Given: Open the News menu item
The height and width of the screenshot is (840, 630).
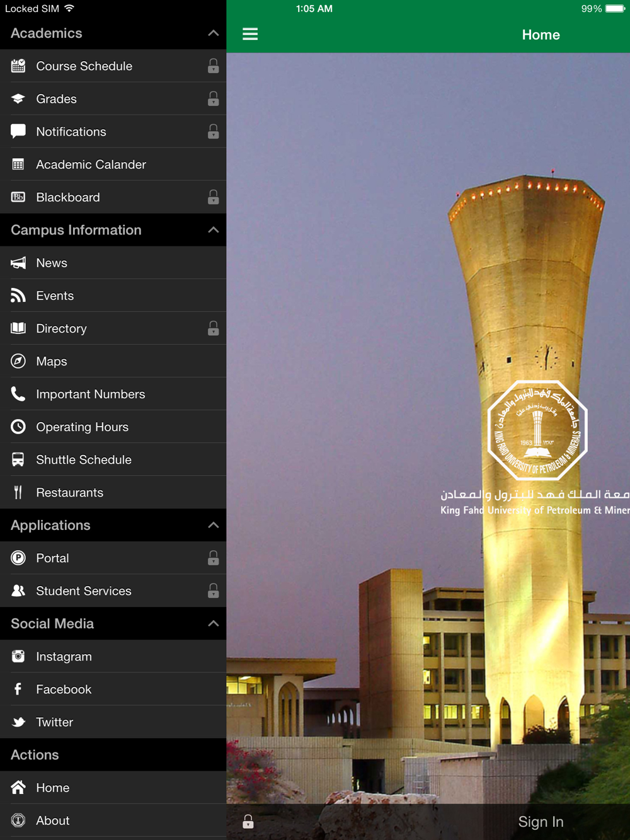Looking at the screenshot, I should click(x=113, y=263).
